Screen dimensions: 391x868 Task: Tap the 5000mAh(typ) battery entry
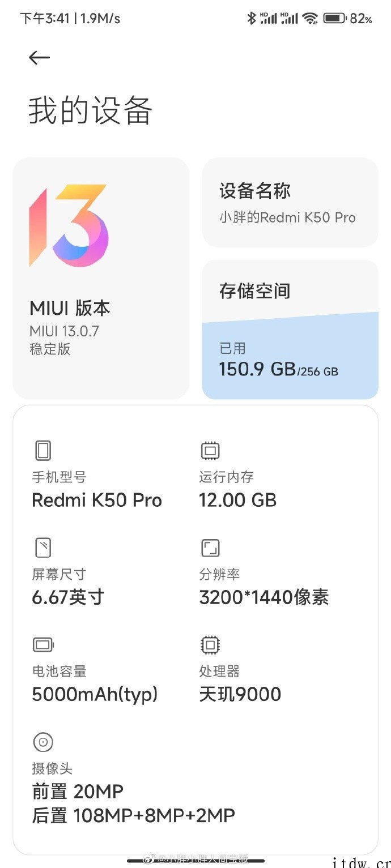coord(95,694)
